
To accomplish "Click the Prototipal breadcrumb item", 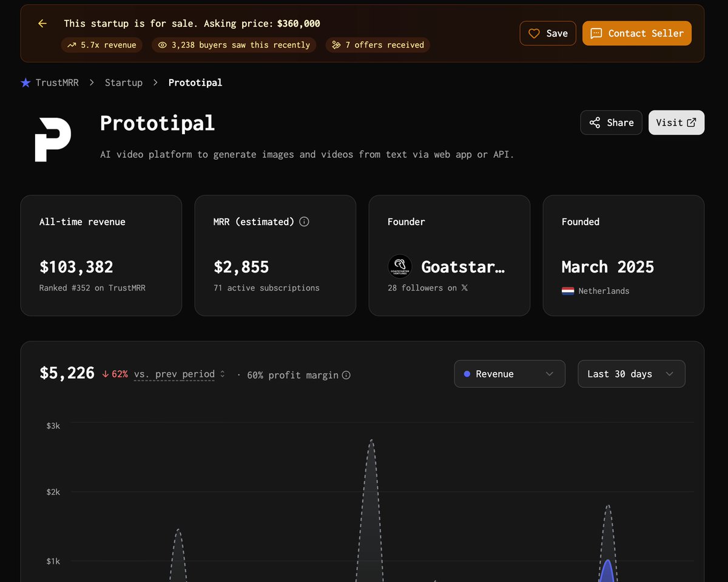I will click(195, 83).
